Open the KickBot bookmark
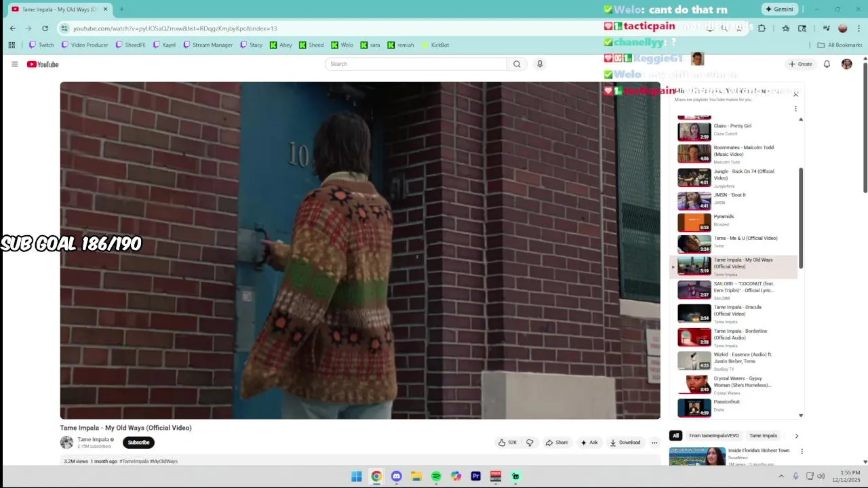This screenshot has width=868, height=488. (435, 45)
